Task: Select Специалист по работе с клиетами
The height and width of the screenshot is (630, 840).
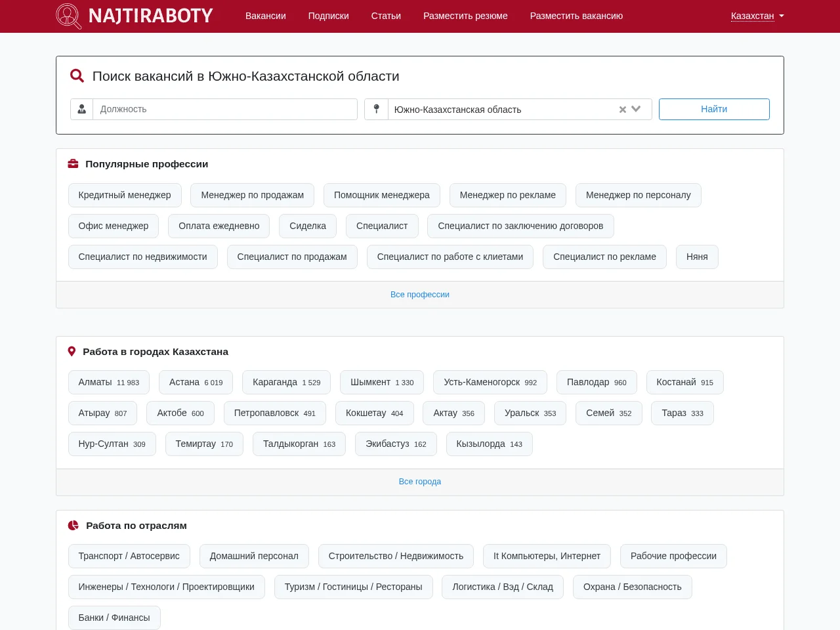Action: tap(450, 257)
